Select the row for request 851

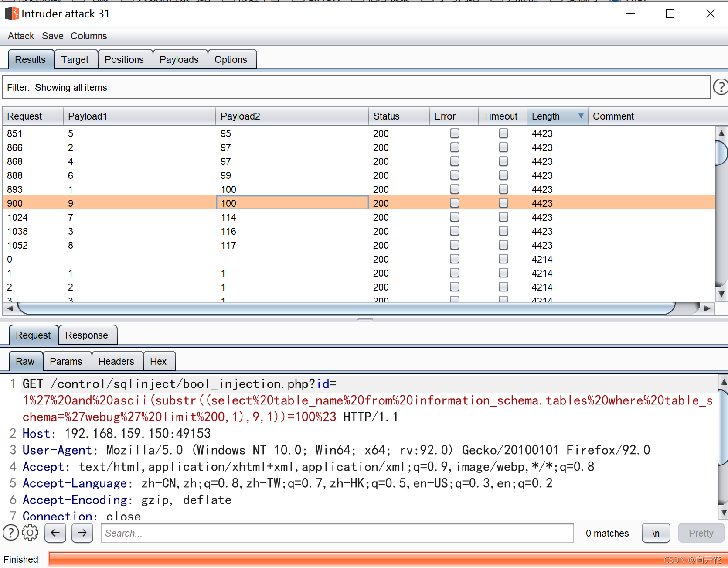click(358, 133)
